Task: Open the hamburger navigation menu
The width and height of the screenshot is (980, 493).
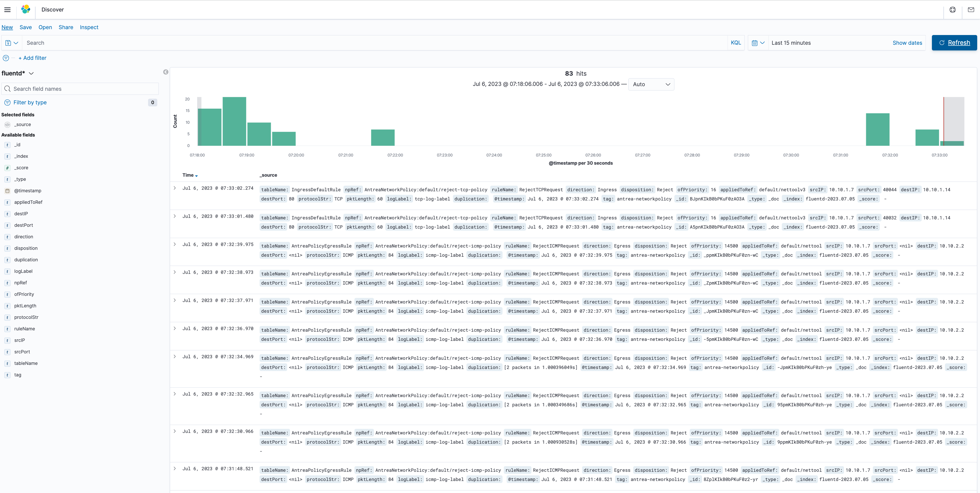Action: coord(7,9)
